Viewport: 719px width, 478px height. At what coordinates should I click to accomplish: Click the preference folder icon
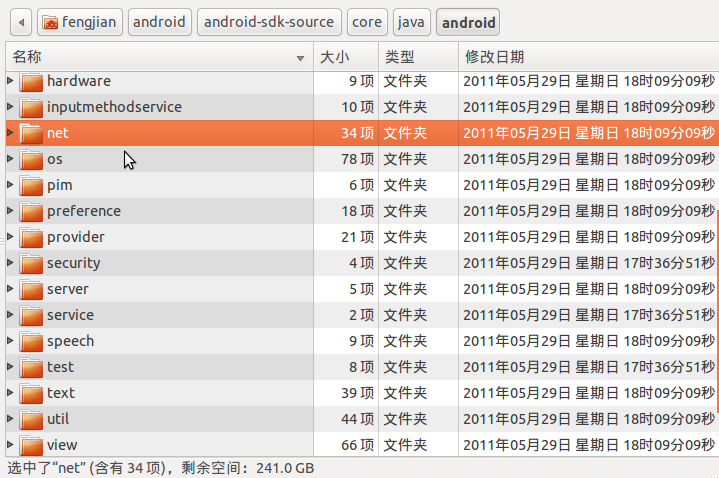click(31, 211)
